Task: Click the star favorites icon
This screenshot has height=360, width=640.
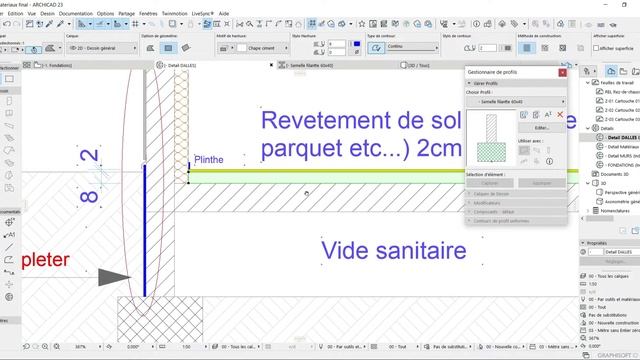Action: [362, 24]
